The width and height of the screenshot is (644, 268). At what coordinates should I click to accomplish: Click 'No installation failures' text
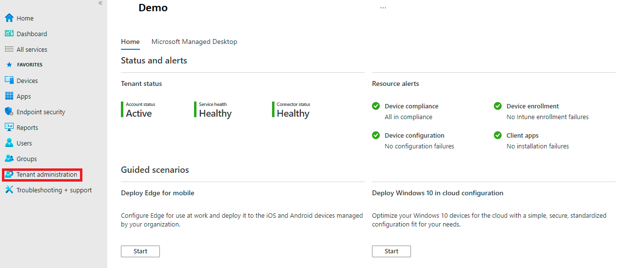pos(538,146)
